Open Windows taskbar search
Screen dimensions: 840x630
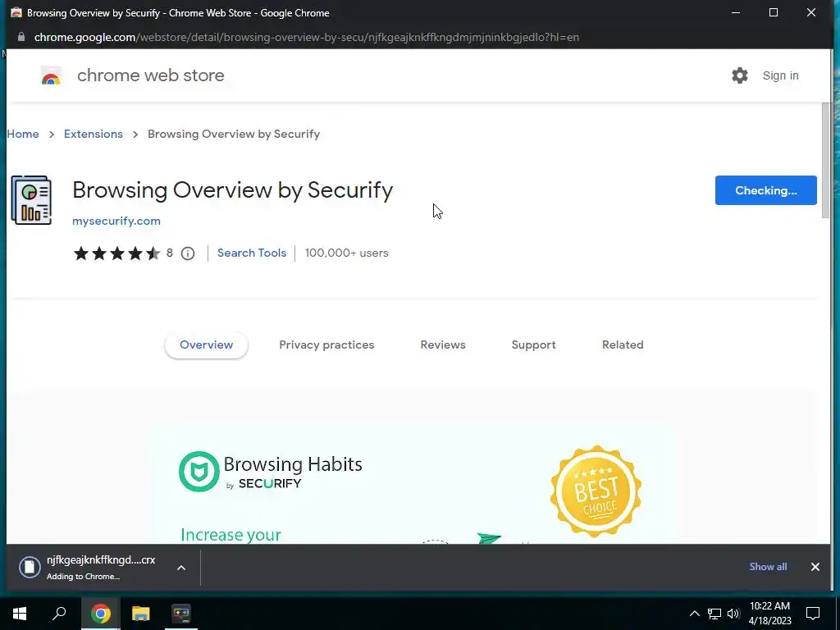pos(59,614)
